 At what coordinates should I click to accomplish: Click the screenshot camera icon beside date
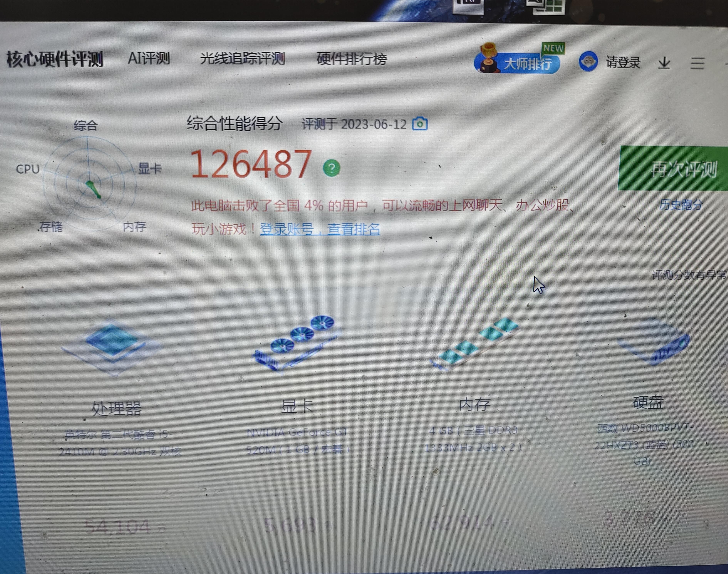pyautogui.click(x=420, y=124)
